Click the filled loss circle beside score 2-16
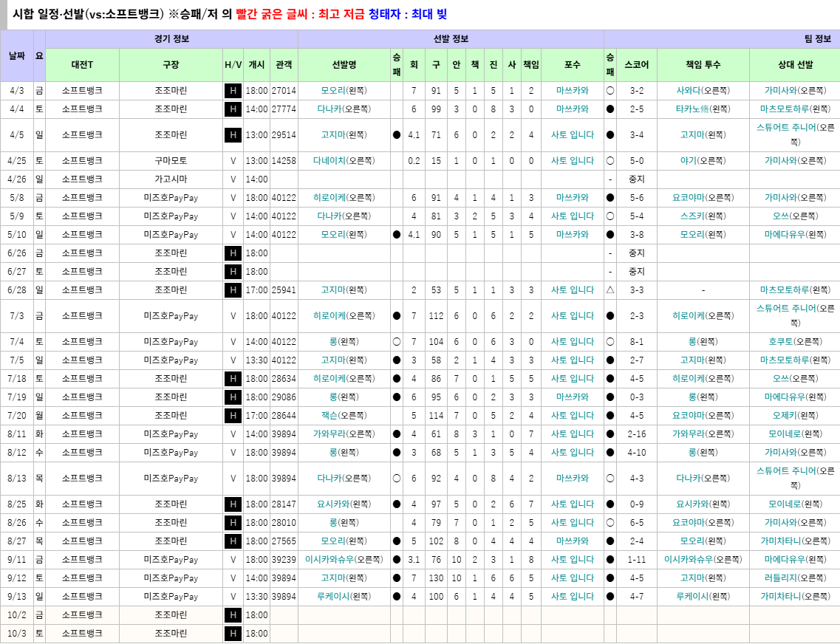Viewport: 840px width, 644px height. click(609, 434)
